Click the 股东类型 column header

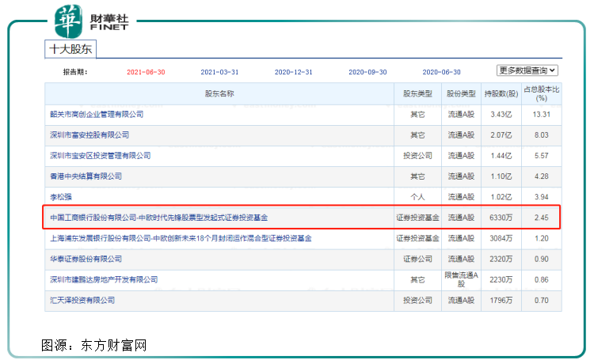coord(417,94)
